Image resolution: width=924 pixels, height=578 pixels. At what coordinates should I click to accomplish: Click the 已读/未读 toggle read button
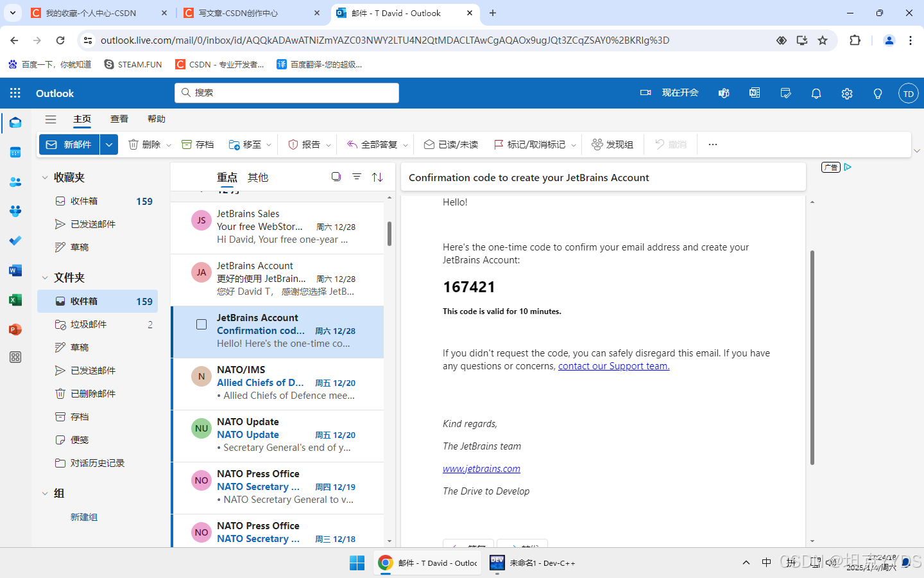451,144
